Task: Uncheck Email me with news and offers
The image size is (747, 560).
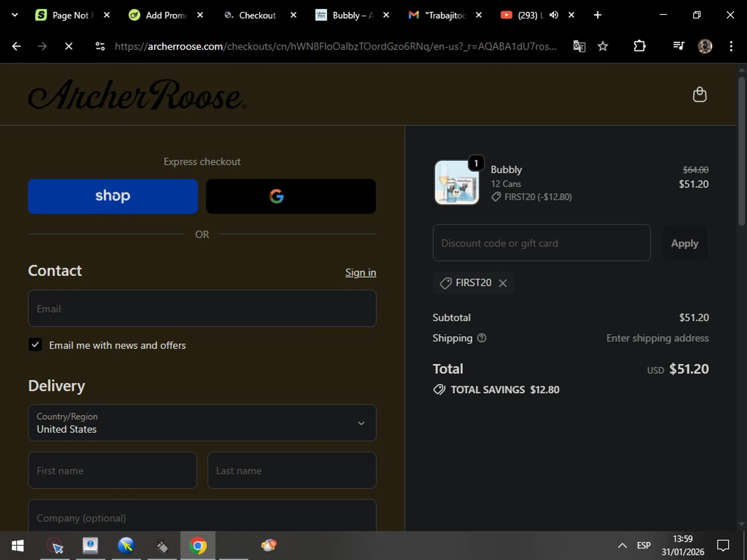Action: [x=35, y=345]
